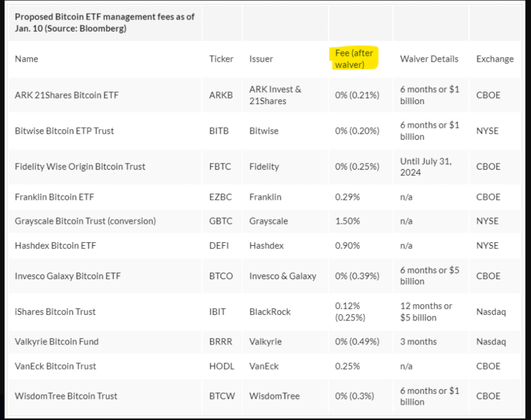
Task: Select the Grayscale 1.50% fee cell
Action: pyautogui.click(x=347, y=221)
